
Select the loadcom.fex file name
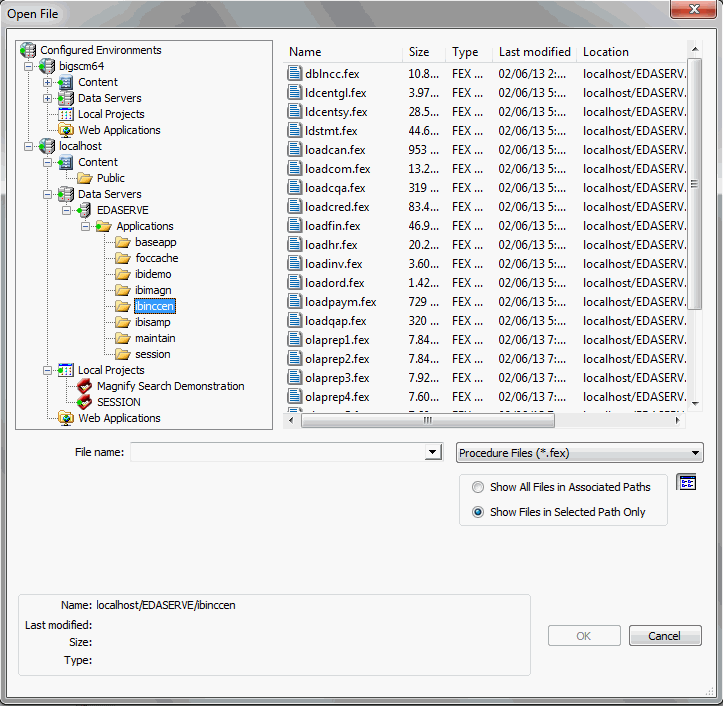338,169
